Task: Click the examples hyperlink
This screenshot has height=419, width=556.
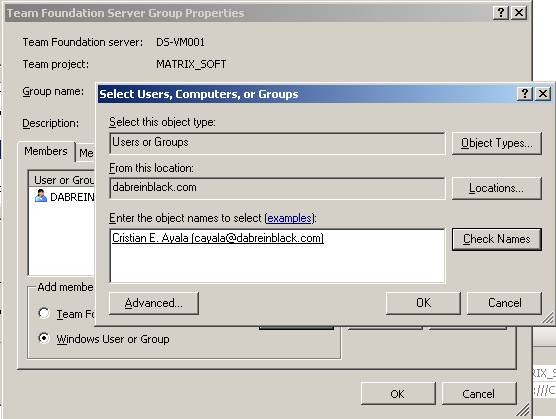Action: click(x=289, y=218)
